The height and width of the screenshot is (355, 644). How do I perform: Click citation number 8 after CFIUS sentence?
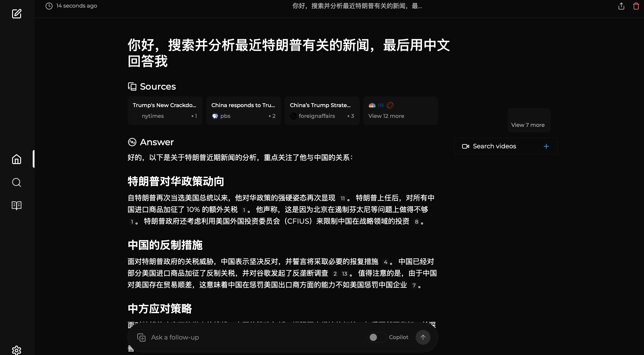point(417,221)
